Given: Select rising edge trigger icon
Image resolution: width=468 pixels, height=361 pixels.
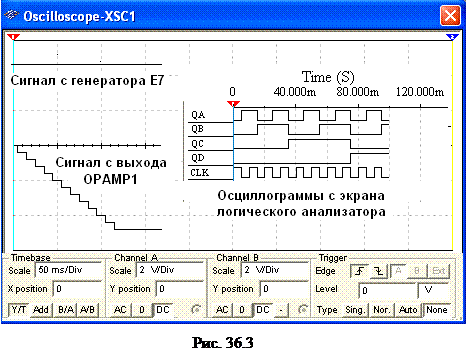Looking at the screenshot, I should (x=359, y=271).
